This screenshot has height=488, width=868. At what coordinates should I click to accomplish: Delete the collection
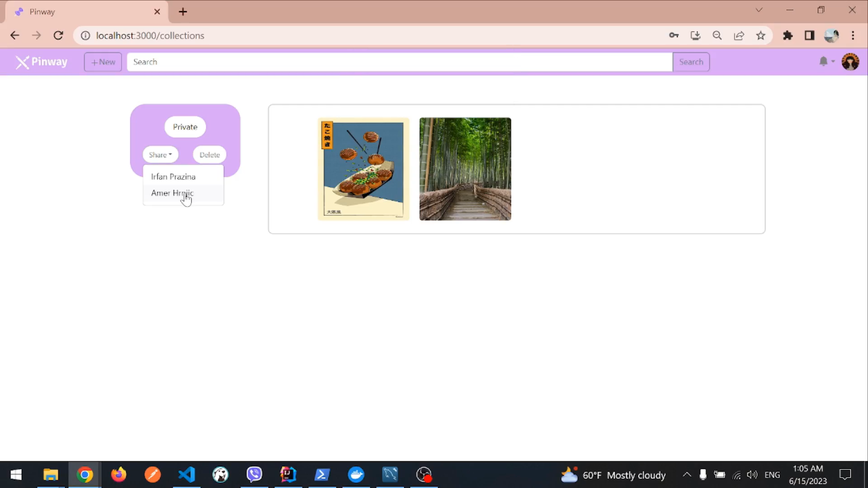pos(209,155)
